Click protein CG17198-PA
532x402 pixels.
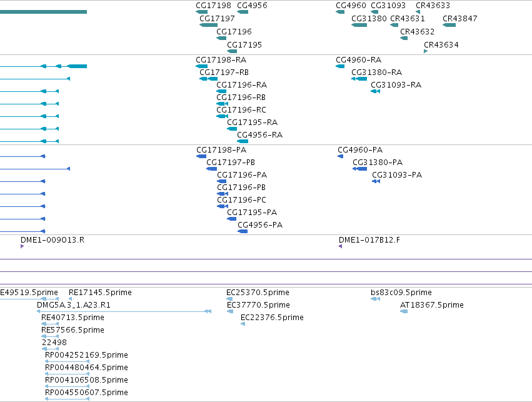click(x=201, y=156)
